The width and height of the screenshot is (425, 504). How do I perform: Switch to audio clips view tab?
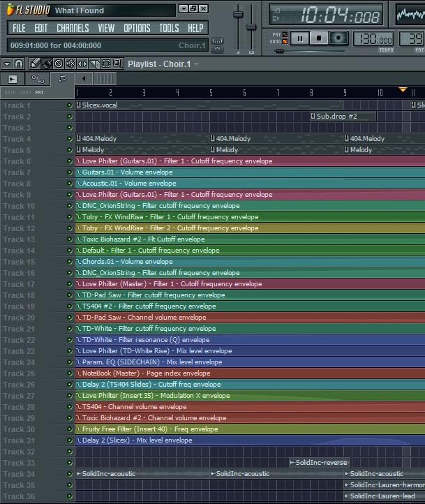13,79
